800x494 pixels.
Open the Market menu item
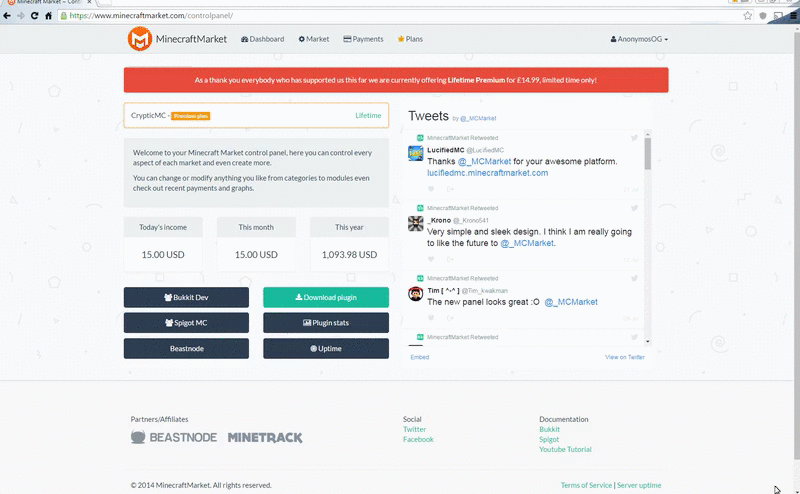point(314,39)
